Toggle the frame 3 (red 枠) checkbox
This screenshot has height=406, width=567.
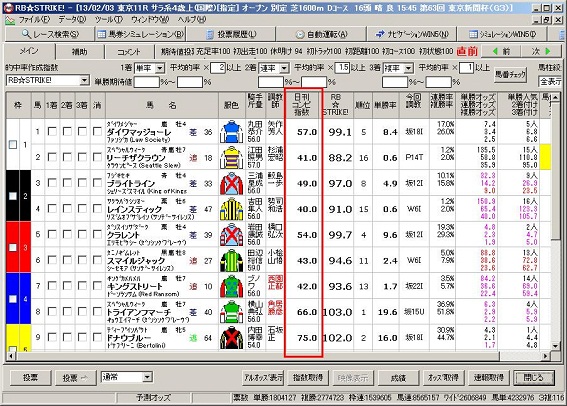(13, 248)
